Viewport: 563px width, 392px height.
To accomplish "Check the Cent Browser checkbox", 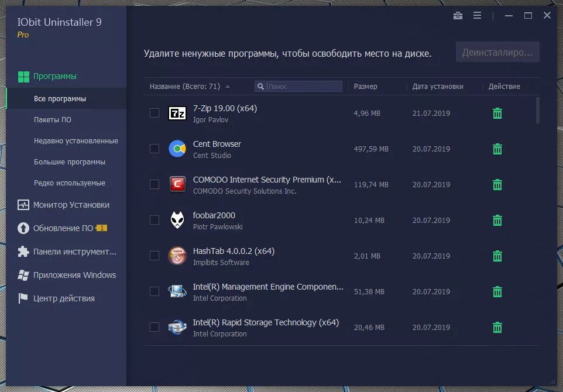I will tap(155, 149).
